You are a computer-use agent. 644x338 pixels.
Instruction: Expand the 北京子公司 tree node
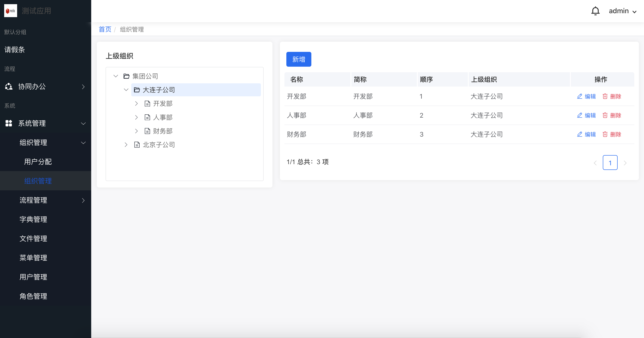click(126, 144)
